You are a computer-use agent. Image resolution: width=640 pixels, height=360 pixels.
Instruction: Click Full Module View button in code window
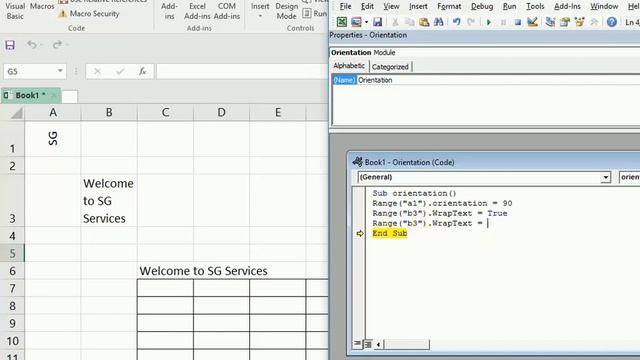pyautogui.click(x=367, y=344)
